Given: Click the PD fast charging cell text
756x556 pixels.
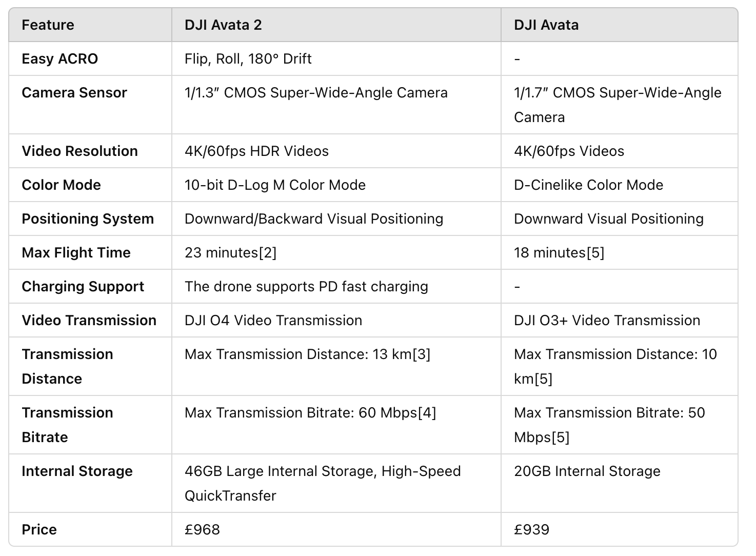Looking at the screenshot, I should coord(306,287).
